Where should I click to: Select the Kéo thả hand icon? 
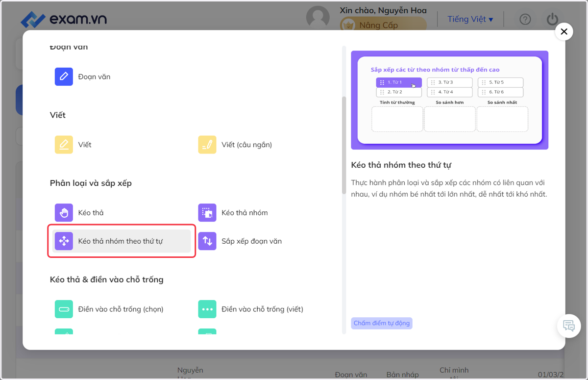(x=64, y=213)
